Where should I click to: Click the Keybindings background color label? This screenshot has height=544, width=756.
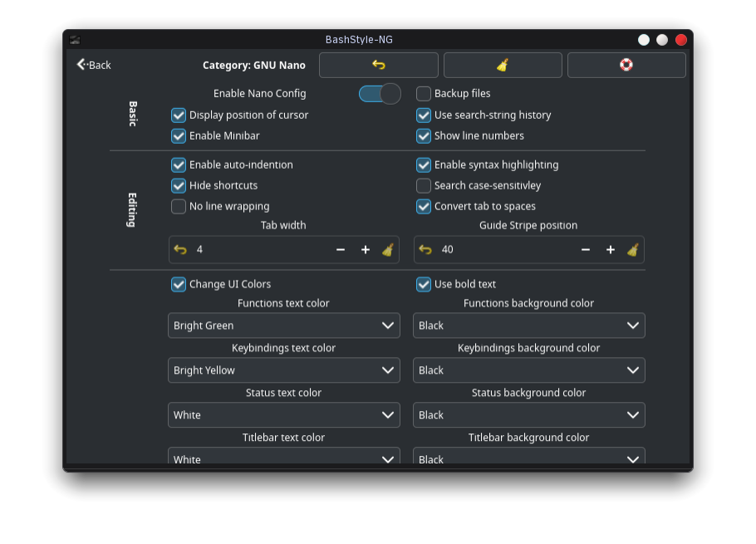click(x=529, y=348)
